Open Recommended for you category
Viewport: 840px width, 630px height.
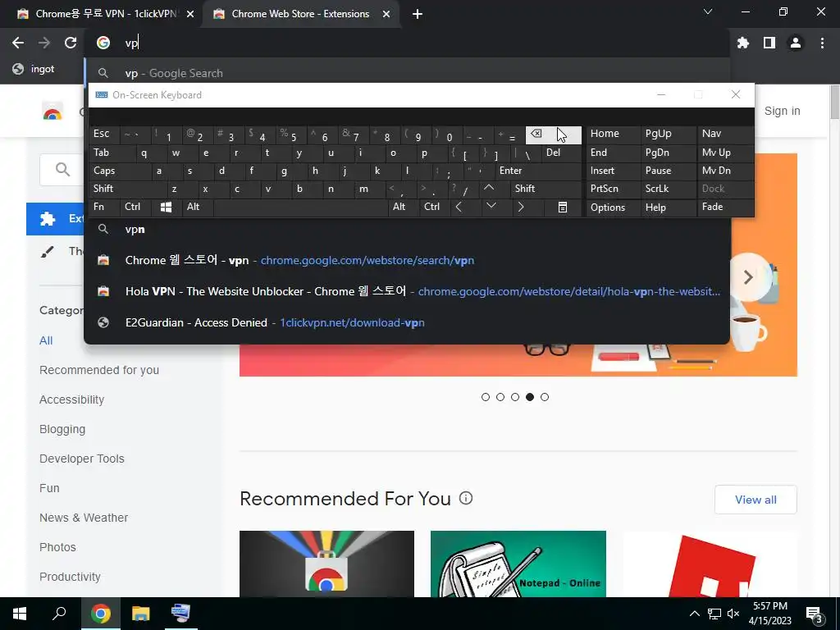point(99,370)
